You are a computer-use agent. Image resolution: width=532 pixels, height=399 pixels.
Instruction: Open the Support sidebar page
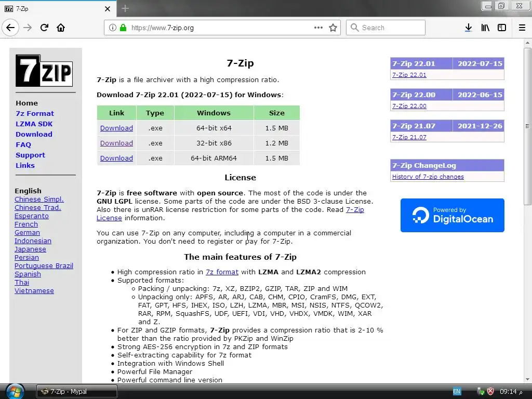pyautogui.click(x=30, y=155)
